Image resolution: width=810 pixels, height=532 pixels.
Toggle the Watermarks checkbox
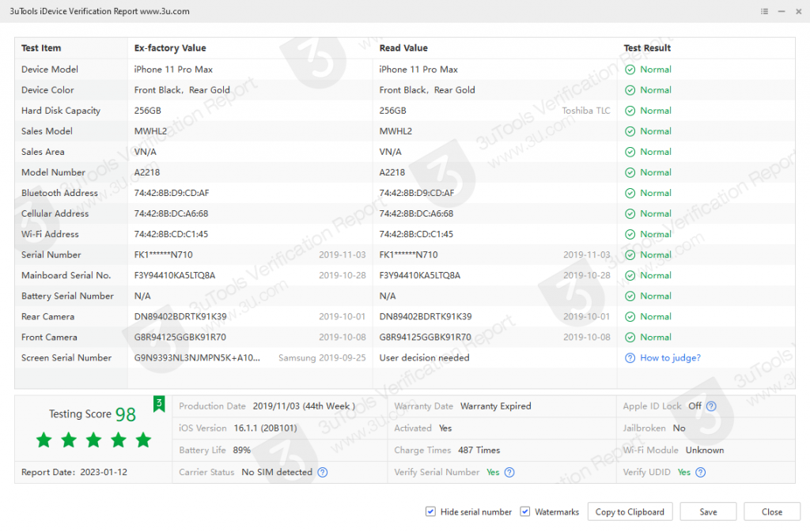[525, 511]
